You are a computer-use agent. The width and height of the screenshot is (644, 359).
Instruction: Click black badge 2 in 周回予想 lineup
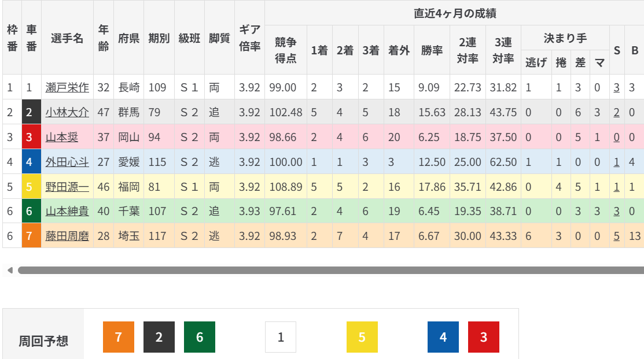(159, 337)
